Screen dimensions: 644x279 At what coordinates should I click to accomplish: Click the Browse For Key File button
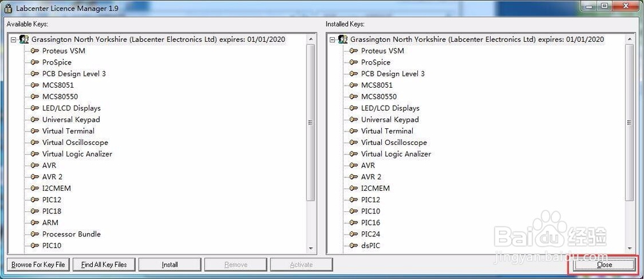tap(38, 265)
